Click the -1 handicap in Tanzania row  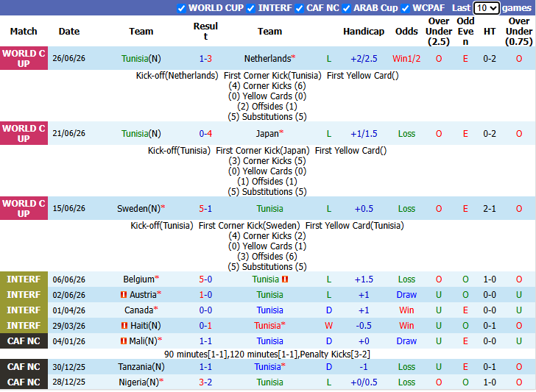[364, 367]
